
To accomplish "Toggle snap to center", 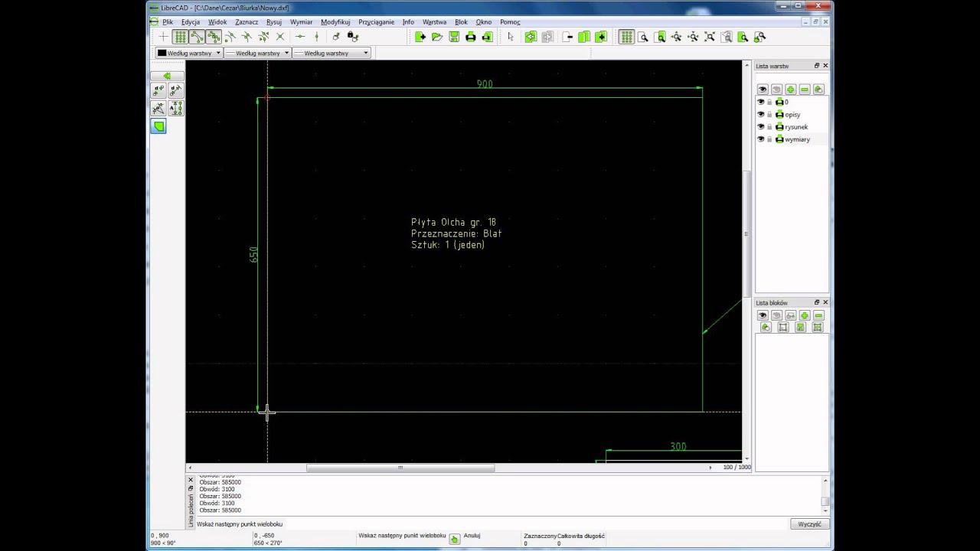I will point(230,37).
